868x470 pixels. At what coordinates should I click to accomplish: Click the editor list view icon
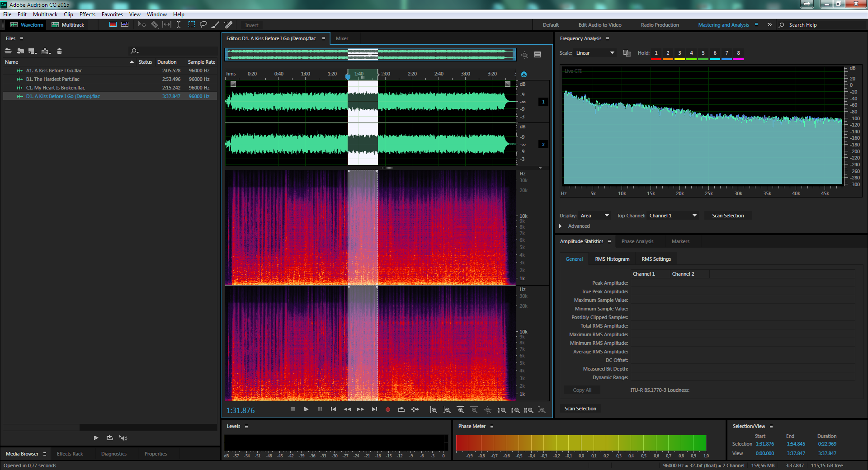click(538, 55)
